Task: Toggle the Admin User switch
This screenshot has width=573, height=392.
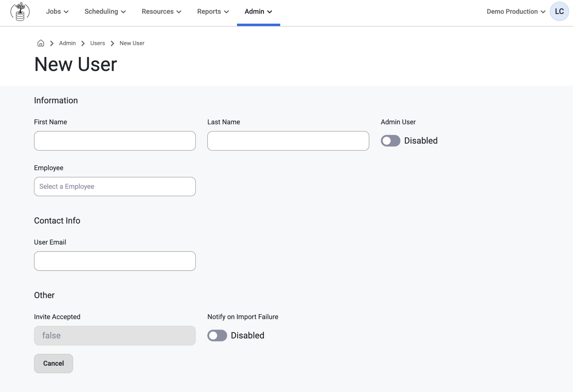Action: pos(391,141)
